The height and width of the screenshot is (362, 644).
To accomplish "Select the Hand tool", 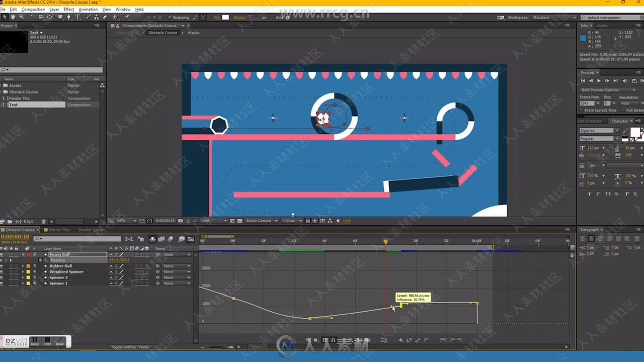I will pos(13,17).
